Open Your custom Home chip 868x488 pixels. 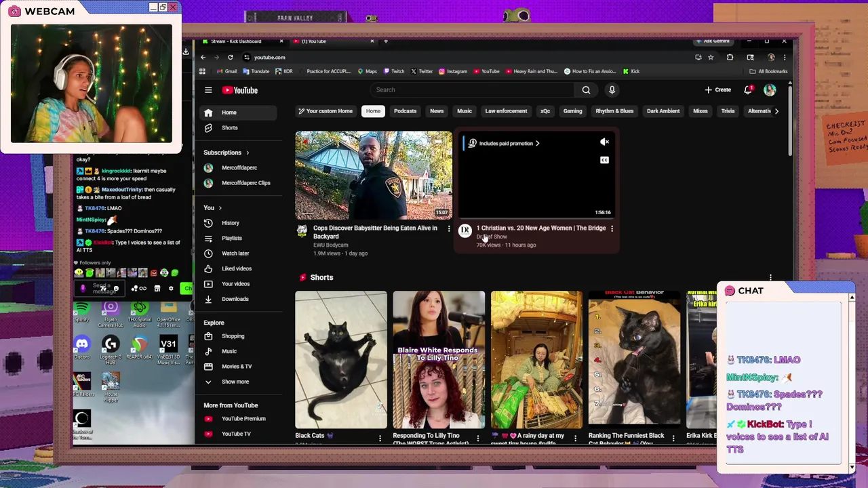325,111
